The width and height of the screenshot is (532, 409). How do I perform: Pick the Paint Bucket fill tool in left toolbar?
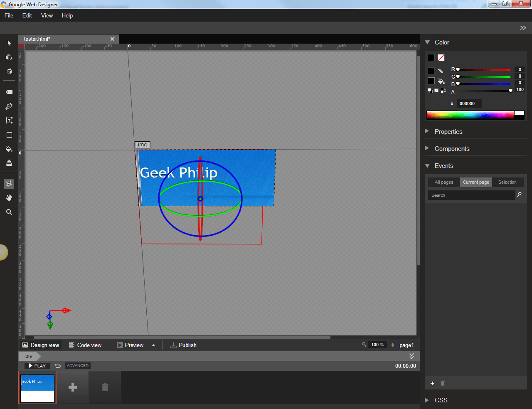click(x=9, y=149)
